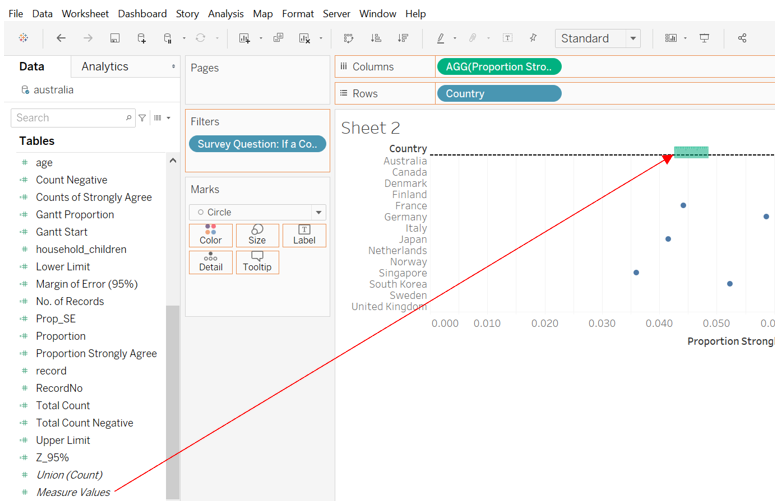Viewport: 775px width, 502px height.
Task: Click the Color button in Marks card
Action: (211, 235)
